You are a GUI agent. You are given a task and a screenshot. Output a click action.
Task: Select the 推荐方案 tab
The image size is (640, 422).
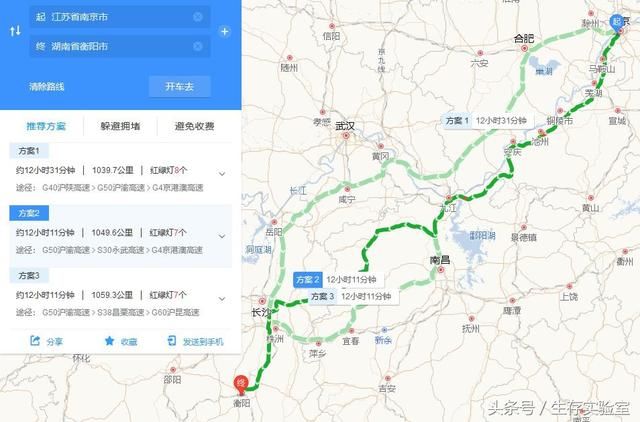pyautogui.click(x=46, y=126)
